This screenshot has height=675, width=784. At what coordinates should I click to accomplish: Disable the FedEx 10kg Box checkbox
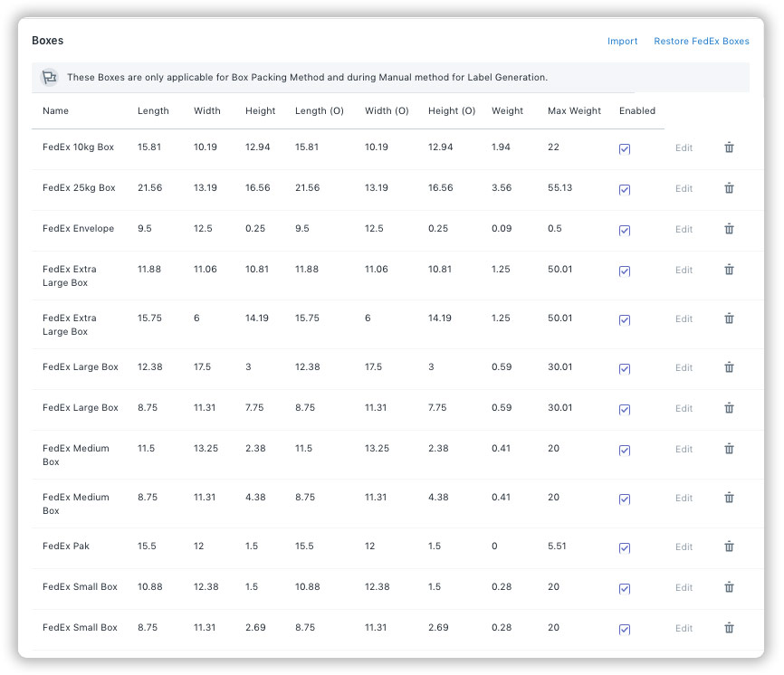pos(625,149)
